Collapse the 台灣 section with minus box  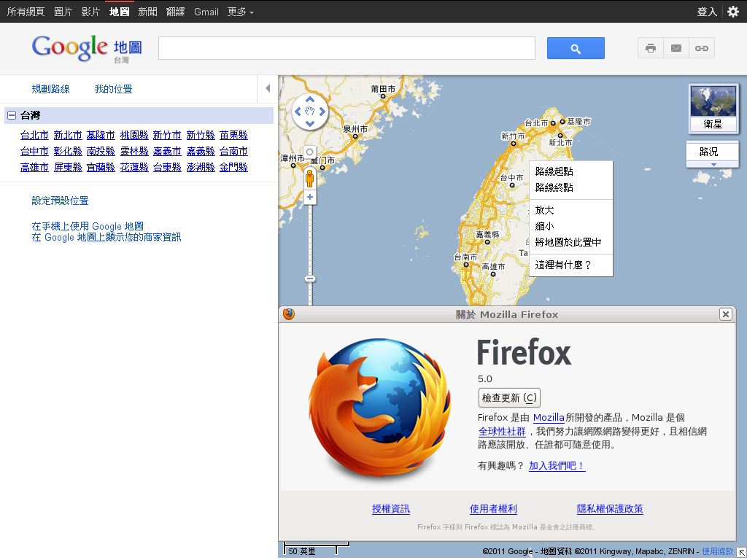coord(12,115)
